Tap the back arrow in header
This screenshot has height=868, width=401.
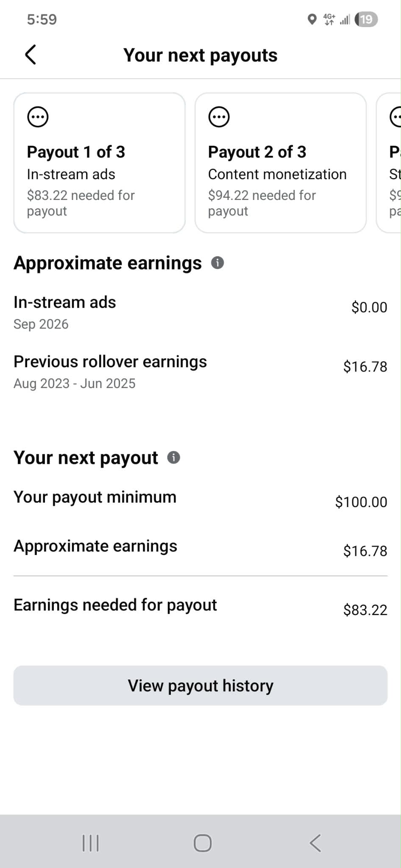(31, 55)
